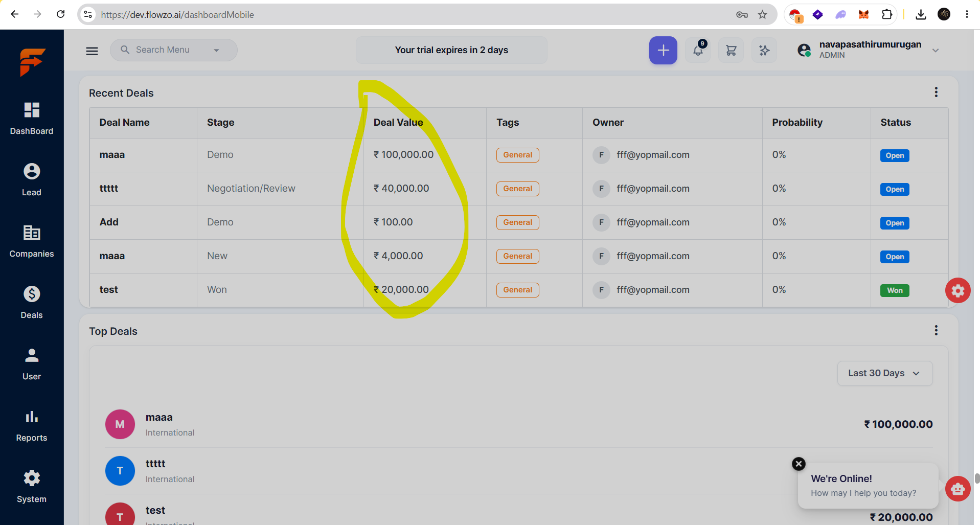Open maaa deal in Top Deals list
The height and width of the screenshot is (525, 980).
pyautogui.click(x=518, y=424)
